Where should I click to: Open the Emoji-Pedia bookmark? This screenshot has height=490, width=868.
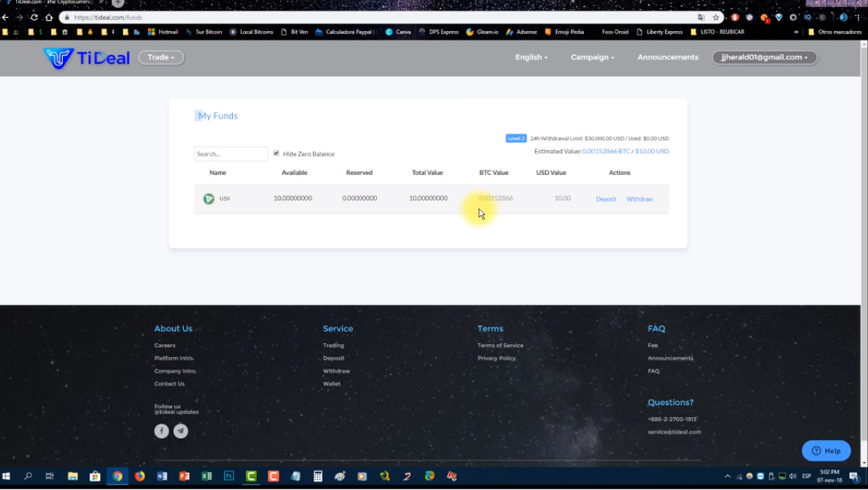[564, 32]
